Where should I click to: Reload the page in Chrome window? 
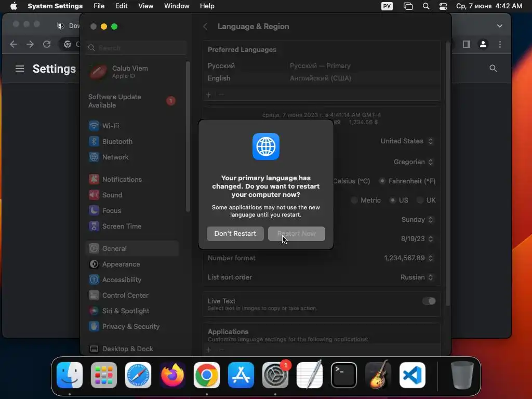47,44
